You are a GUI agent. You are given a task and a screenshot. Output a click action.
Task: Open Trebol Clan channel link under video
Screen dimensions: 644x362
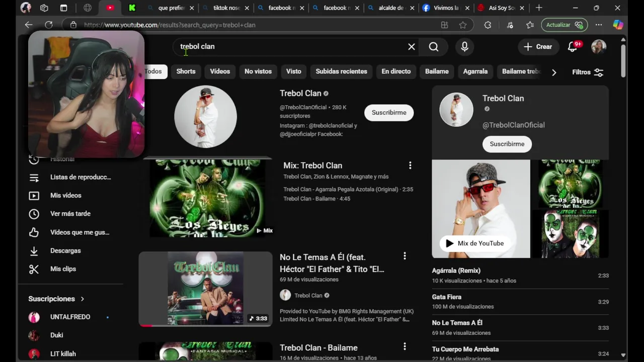(x=308, y=296)
